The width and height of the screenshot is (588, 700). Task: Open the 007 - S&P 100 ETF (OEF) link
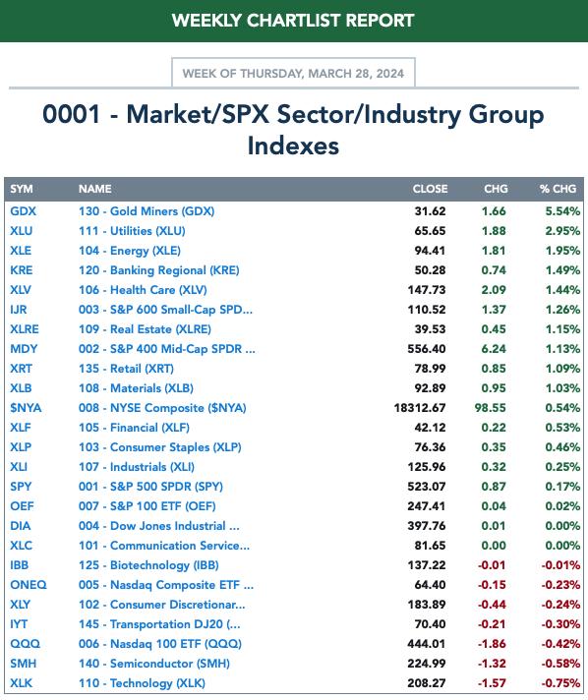[x=147, y=505]
